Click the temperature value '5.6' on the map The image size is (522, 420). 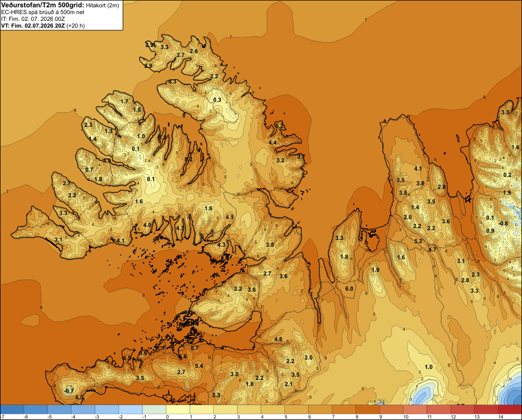(143, 353)
